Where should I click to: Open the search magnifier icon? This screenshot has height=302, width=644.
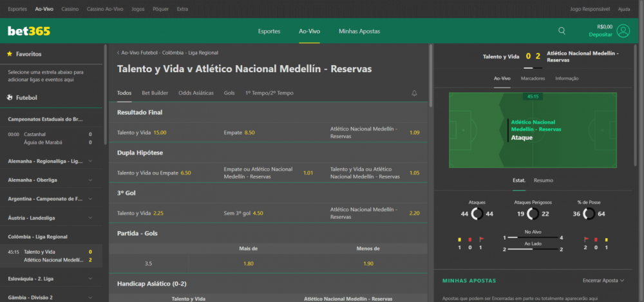click(562, 31)
